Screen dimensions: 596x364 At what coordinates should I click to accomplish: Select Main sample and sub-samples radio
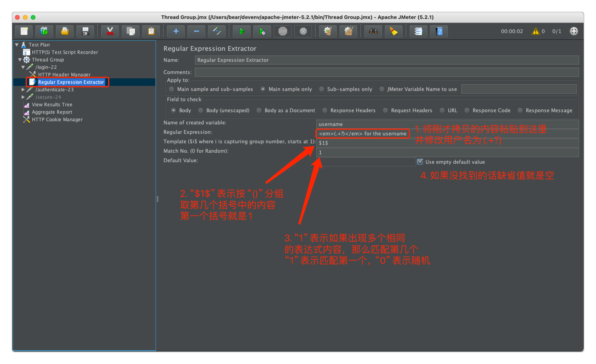point(171,89)
